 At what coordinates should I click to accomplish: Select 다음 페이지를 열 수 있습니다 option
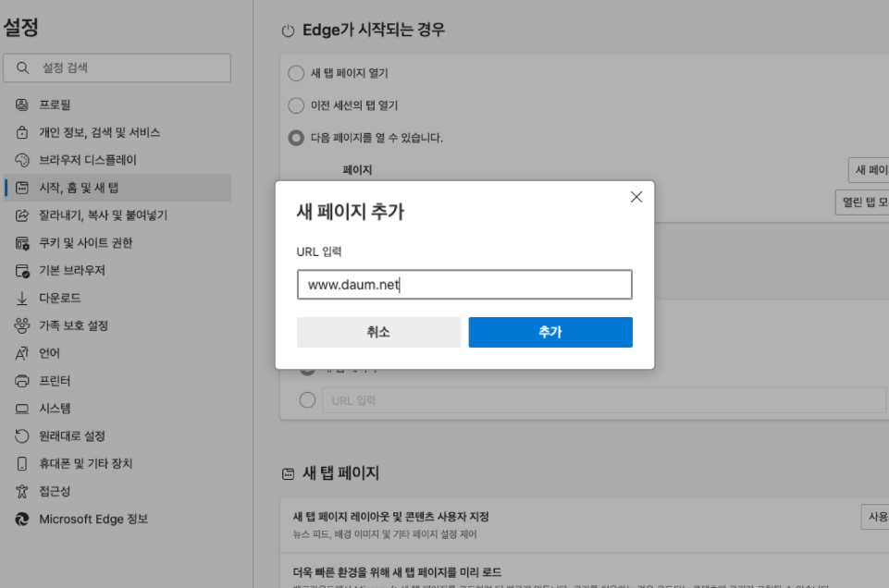point(297,136)
